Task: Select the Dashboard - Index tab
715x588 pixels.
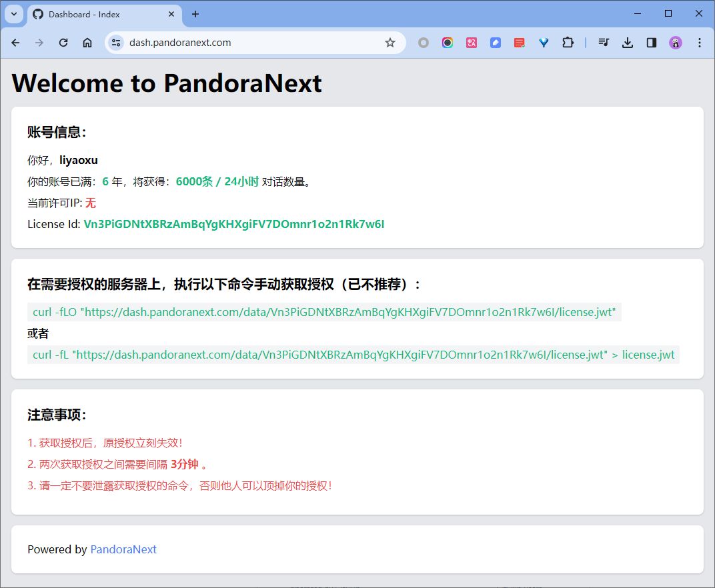Action: click(x=100, y=14)
